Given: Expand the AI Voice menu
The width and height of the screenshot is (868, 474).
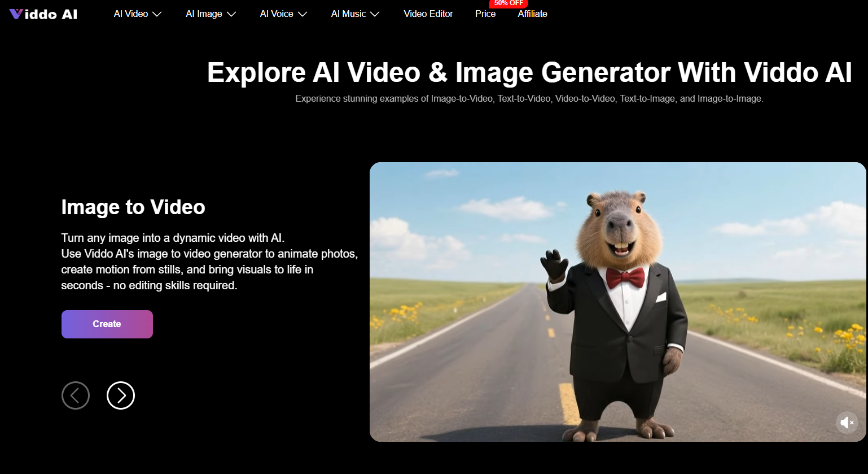Looking at the screenshot, I should coord(283,14).
